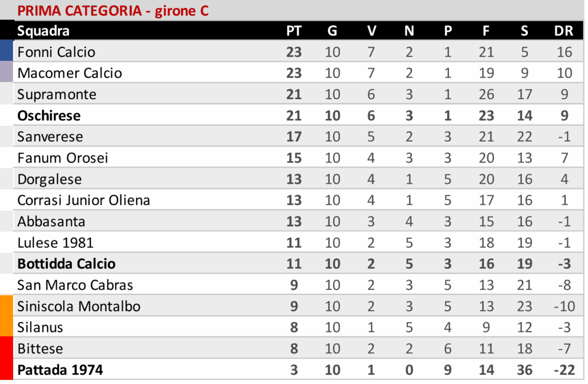The image size is (588, 384).
Task: Click the lavender marker beside Macomer Calcio
Action: point(6,72)
